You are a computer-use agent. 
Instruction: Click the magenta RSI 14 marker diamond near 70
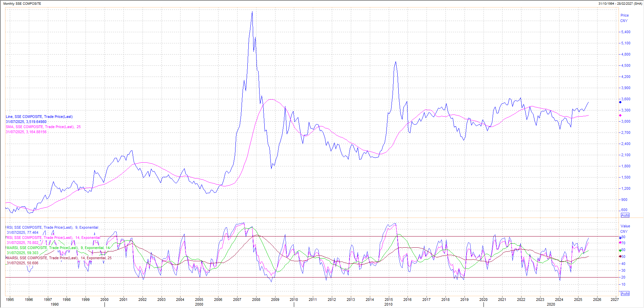pyautogui.click(x=620, y=243)
